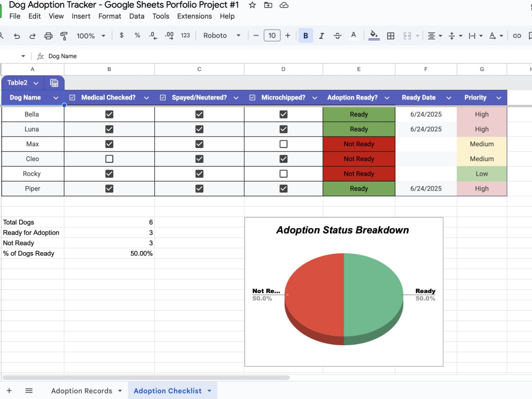
Task: Format as currency with dollar icon
Action: click(121, 35)
